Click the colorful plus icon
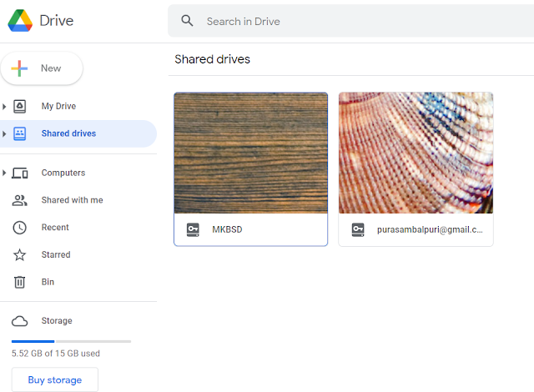 pyautogui.click(x=19, y=68)
